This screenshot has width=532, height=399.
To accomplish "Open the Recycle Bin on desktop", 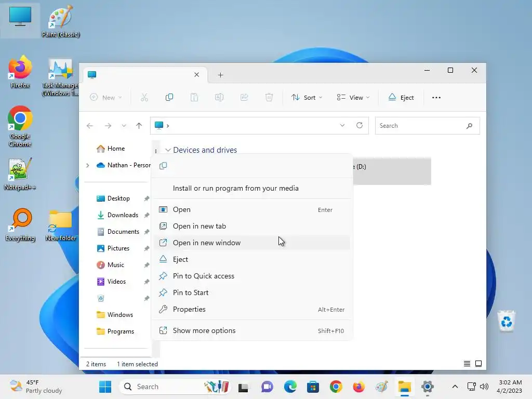I will (x=507, y=321).
